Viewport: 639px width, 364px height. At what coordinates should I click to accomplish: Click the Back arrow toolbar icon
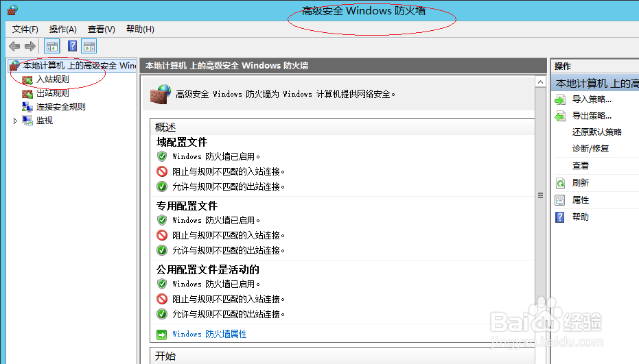14,47
